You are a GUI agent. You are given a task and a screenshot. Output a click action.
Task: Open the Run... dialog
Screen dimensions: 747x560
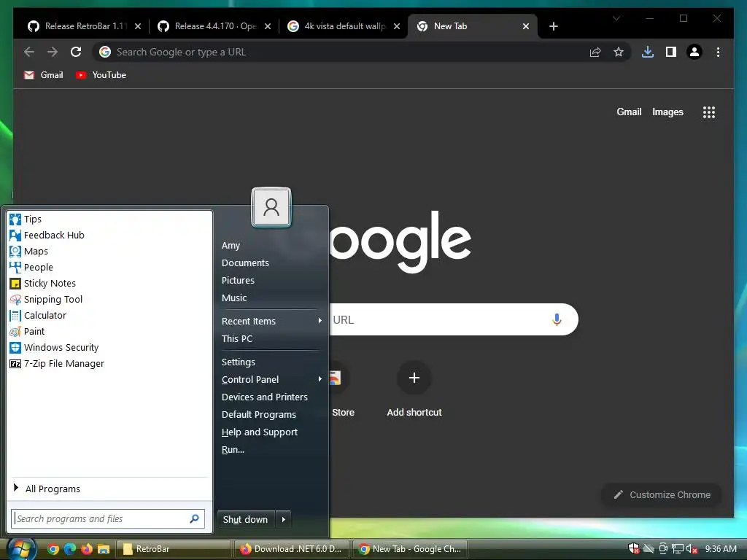point(233,449)
